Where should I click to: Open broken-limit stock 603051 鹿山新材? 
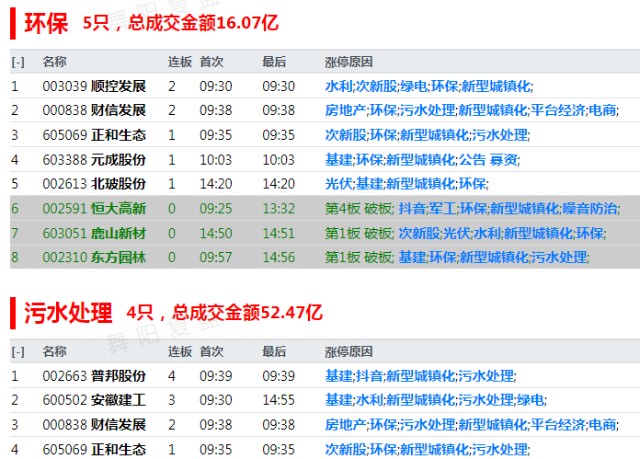94,233
